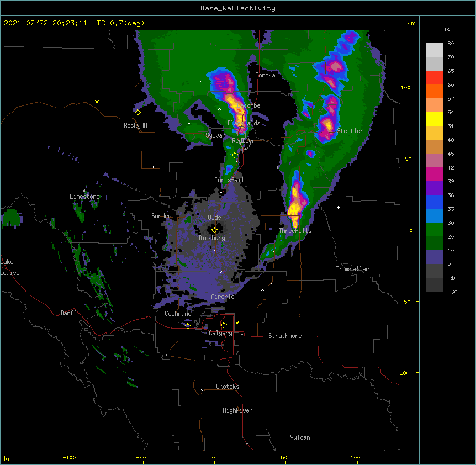Click the white plus marker north of Drumheller
Image resolution: width=476 pixels, height=465 pixels.
point(338,207)
